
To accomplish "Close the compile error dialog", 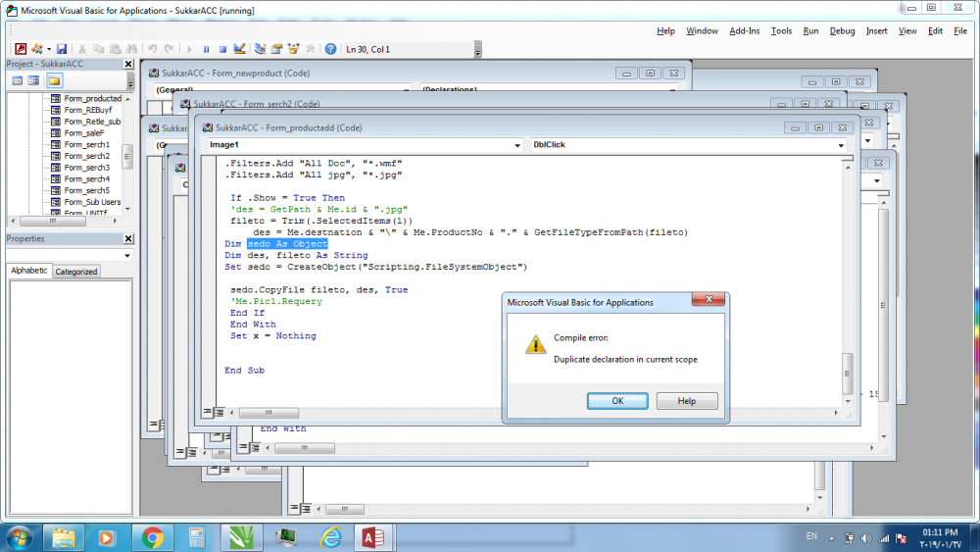I will [x=709, y=299].
